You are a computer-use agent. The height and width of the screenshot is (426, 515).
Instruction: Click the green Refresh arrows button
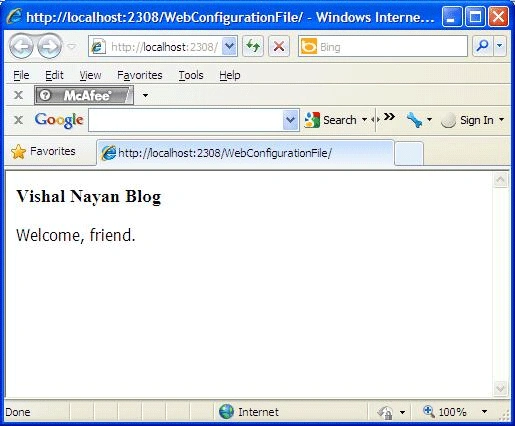[x=253, y=46]
